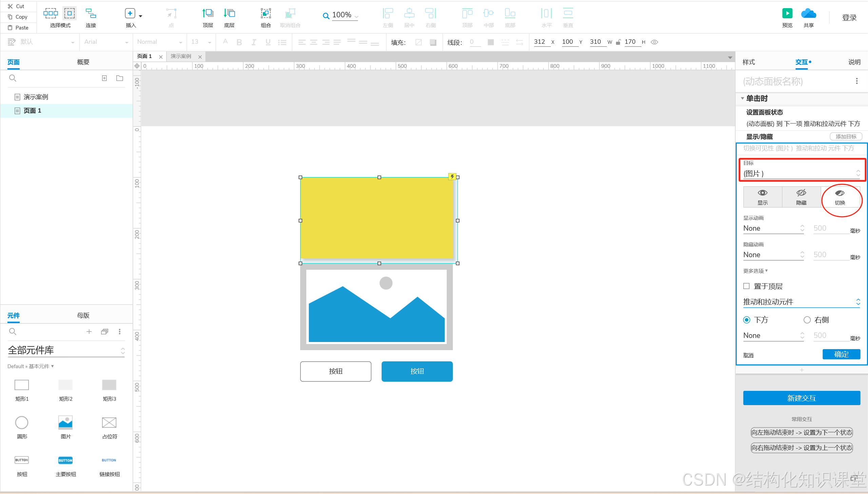Click the 左侧 align left icon
This screenshot has height=494, width=868.
tap(388, 14)
